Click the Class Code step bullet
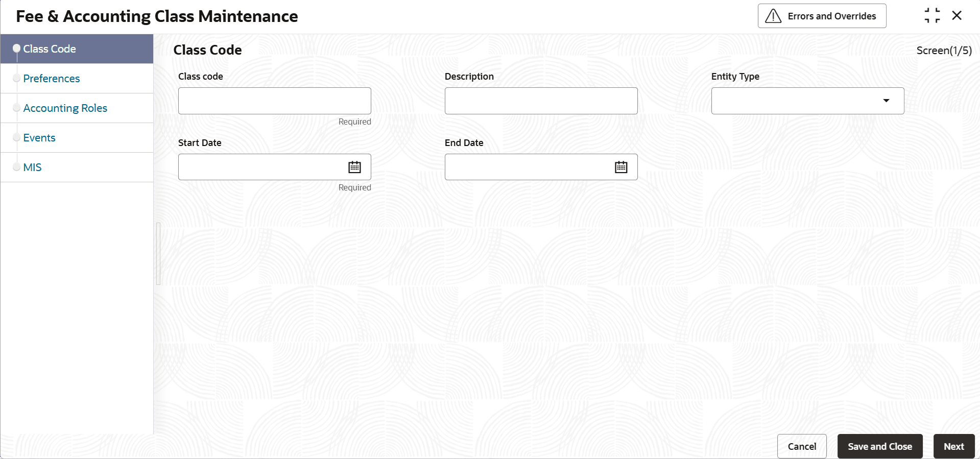 (17, 49)
